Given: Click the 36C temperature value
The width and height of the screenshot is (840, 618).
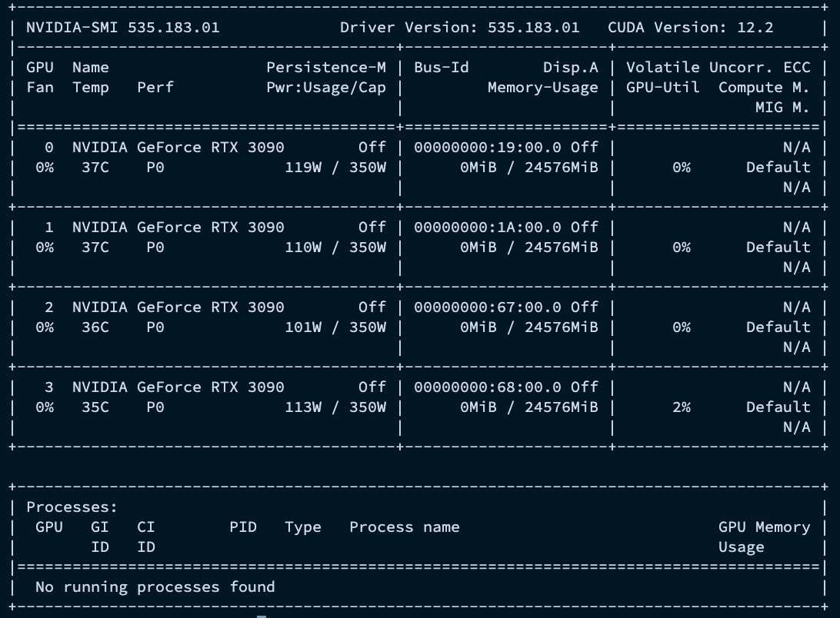Looking at the screenshot, I should (x=95, y=327).
